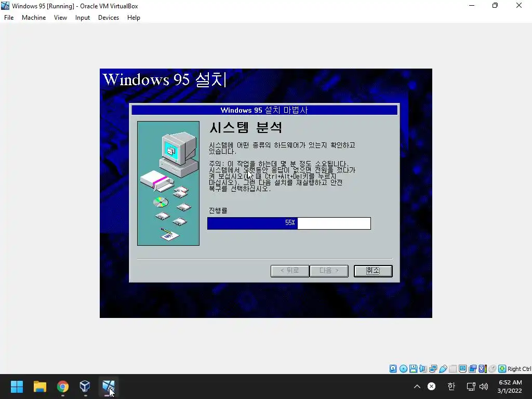Expand the system tray hidden icons chevron
This screenshot has width=532, height=399.
417,387
